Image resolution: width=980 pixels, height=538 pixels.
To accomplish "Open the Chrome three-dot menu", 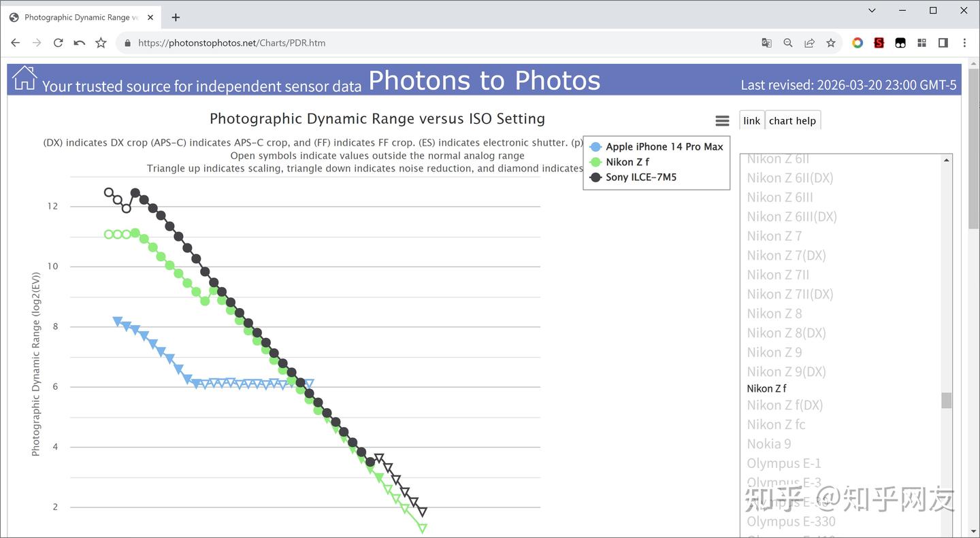I will point(964,43).
